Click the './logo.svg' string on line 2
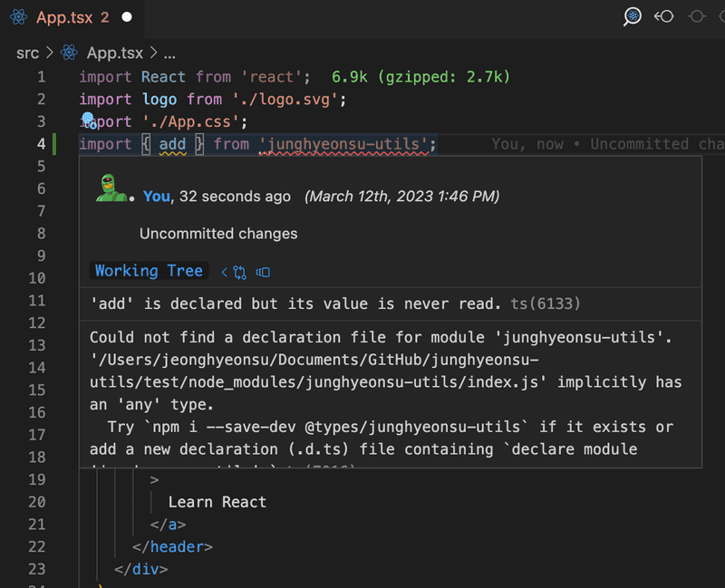This screenshot has height=588, width=725. [x=285, y=100]
